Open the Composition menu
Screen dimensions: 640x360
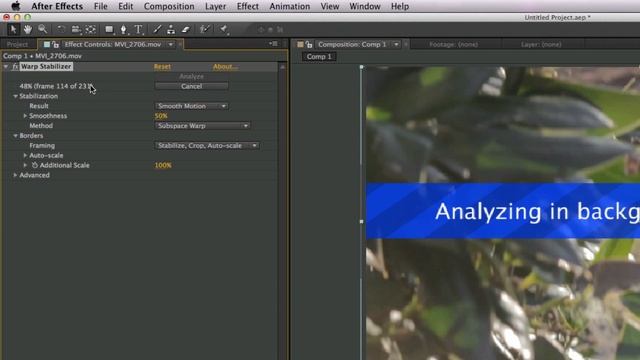point(169,6)
